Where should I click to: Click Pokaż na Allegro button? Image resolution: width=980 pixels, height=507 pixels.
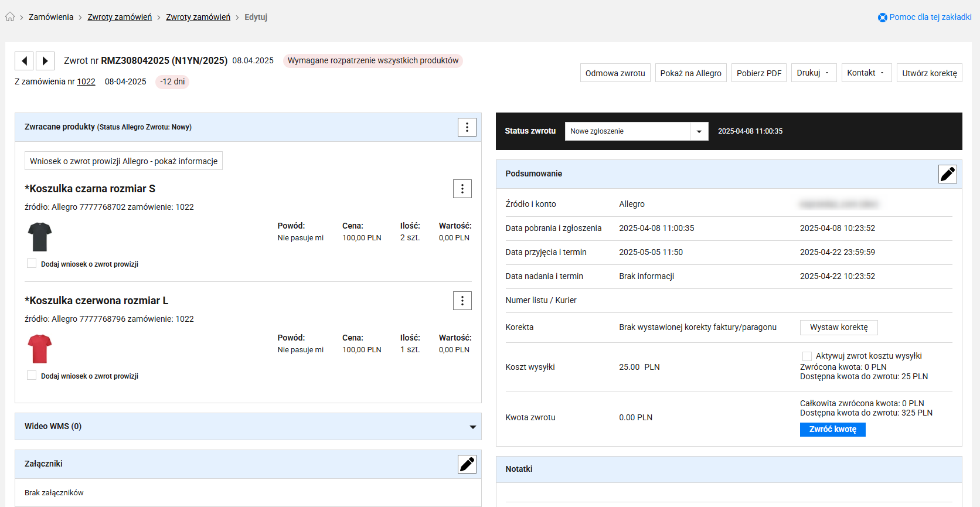click(x=691, y=73)
